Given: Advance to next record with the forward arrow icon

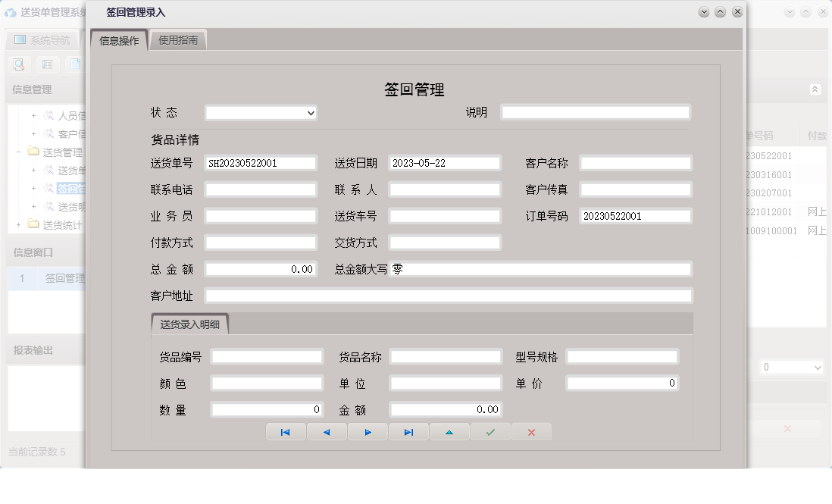Looking at the screenshot, I should coord(368,431).
